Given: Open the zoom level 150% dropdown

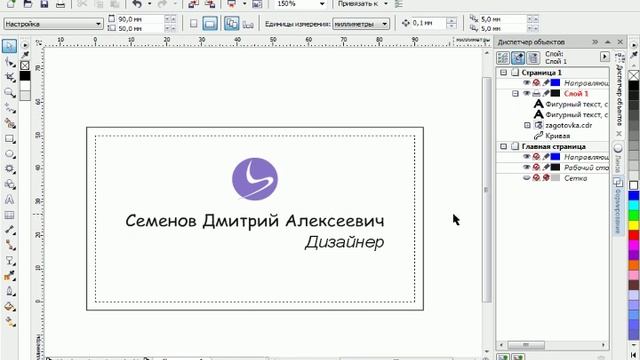Looking at the screenshot, I should click(322, 4).
